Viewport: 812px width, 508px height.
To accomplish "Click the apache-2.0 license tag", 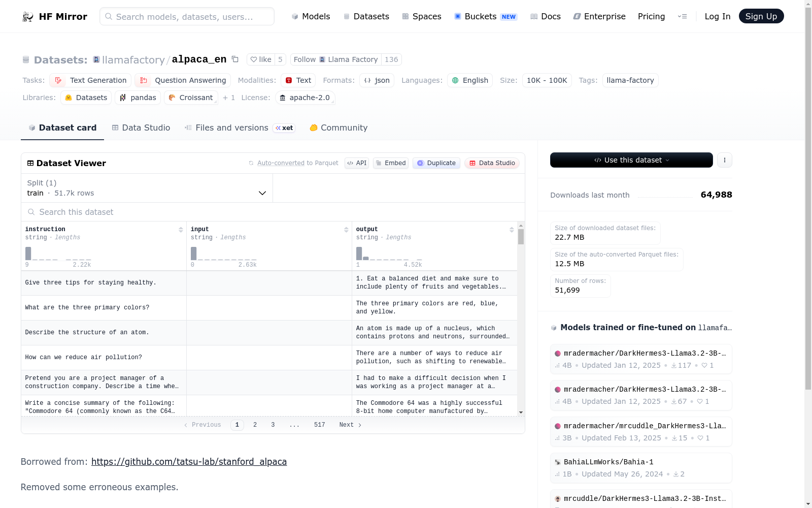I will click(x=305, y=98).
